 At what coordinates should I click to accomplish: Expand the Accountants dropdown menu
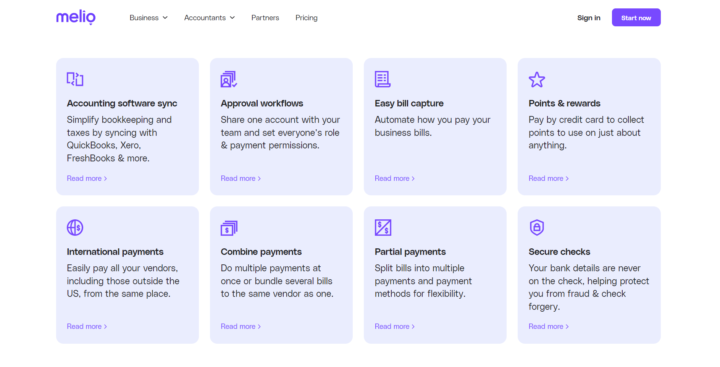coord(209,17)
